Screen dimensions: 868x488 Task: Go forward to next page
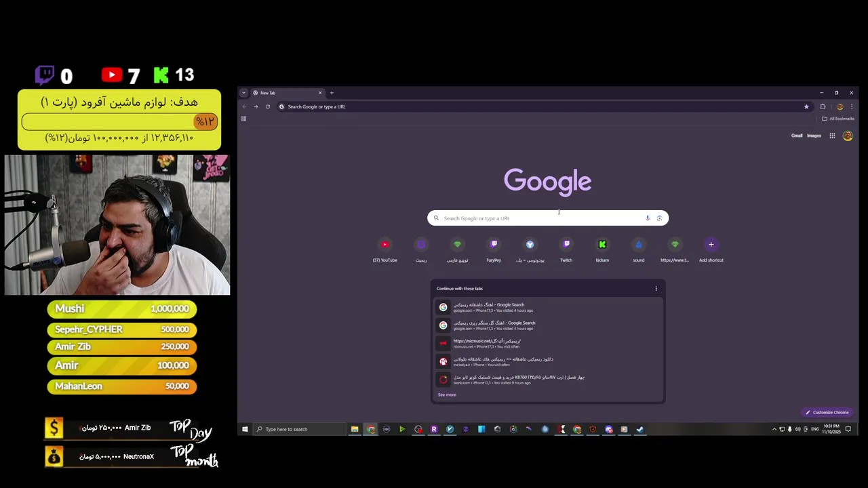coord(256,106)
